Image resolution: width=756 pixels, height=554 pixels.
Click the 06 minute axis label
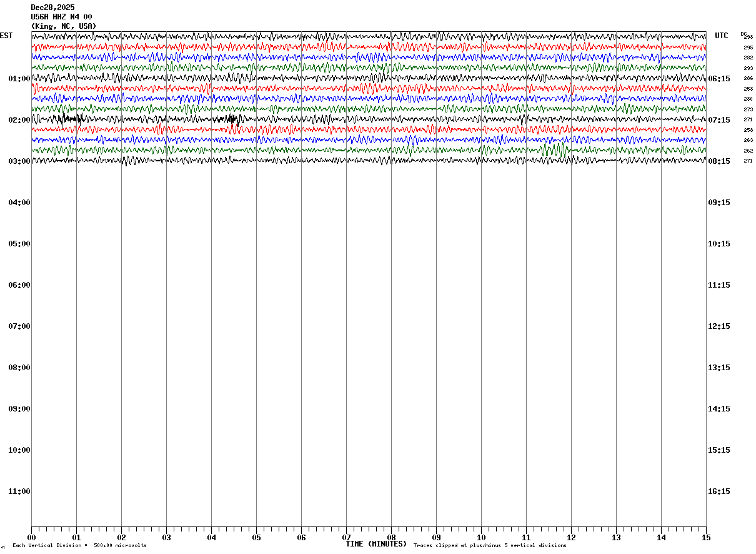click(x=301, y=537)
